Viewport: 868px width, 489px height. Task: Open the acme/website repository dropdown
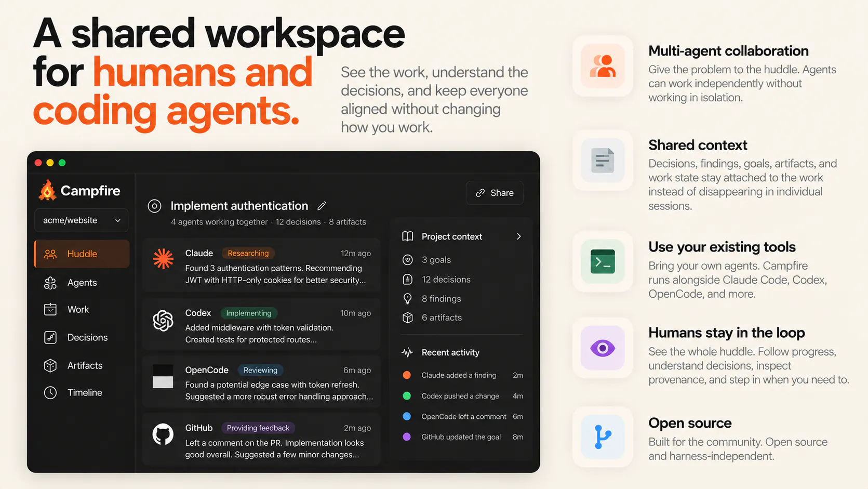[82, 220]
